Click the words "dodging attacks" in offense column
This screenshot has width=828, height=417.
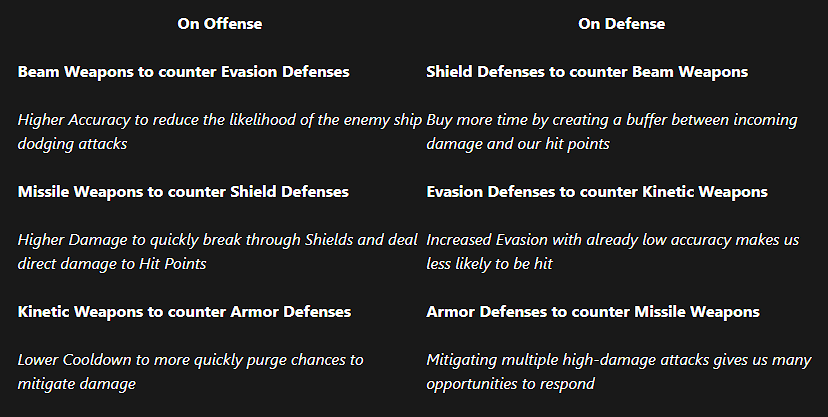pyautogui.click(x=73, y=144)
